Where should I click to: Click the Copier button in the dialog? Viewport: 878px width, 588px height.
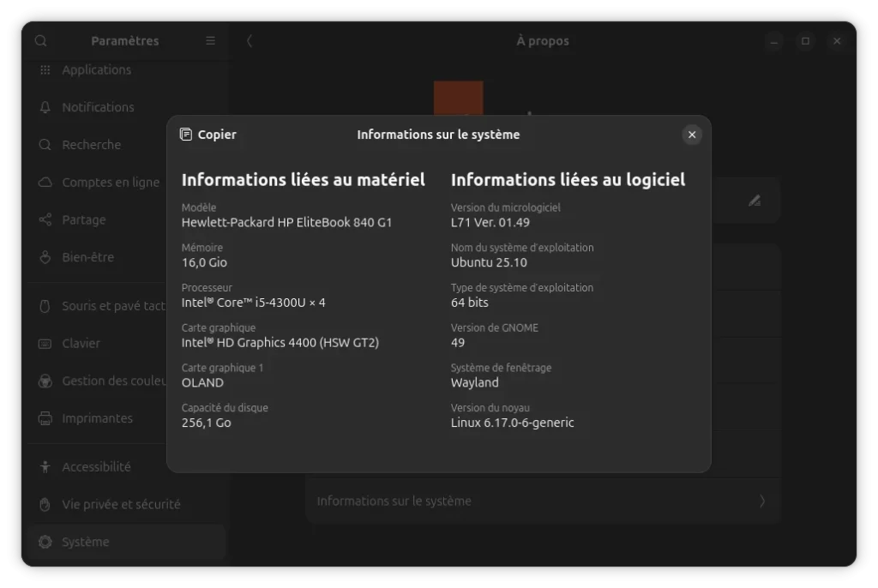(x=208, y=135)
